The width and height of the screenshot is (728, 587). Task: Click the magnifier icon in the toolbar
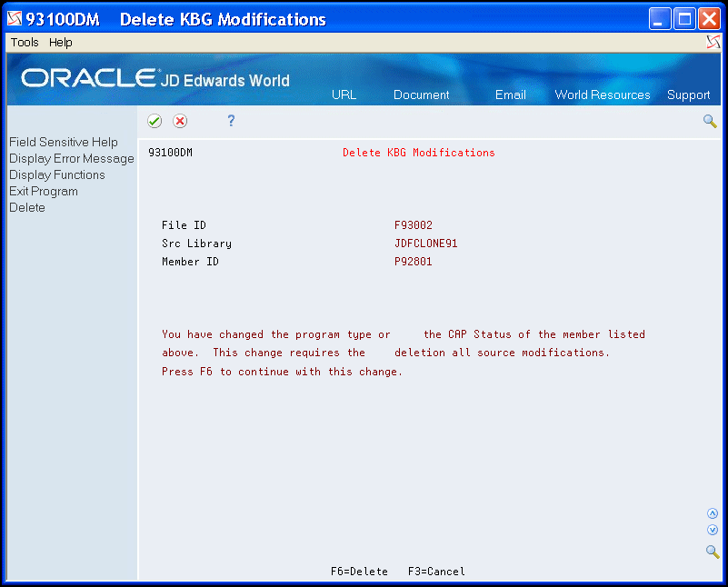(710, 121)
